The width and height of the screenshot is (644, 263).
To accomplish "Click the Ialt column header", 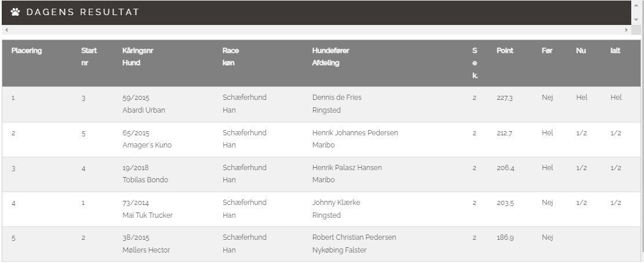I will 615,51.
